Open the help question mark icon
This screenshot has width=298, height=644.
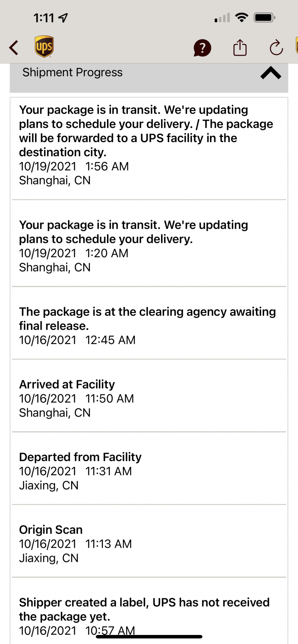[x=202, y=48]
